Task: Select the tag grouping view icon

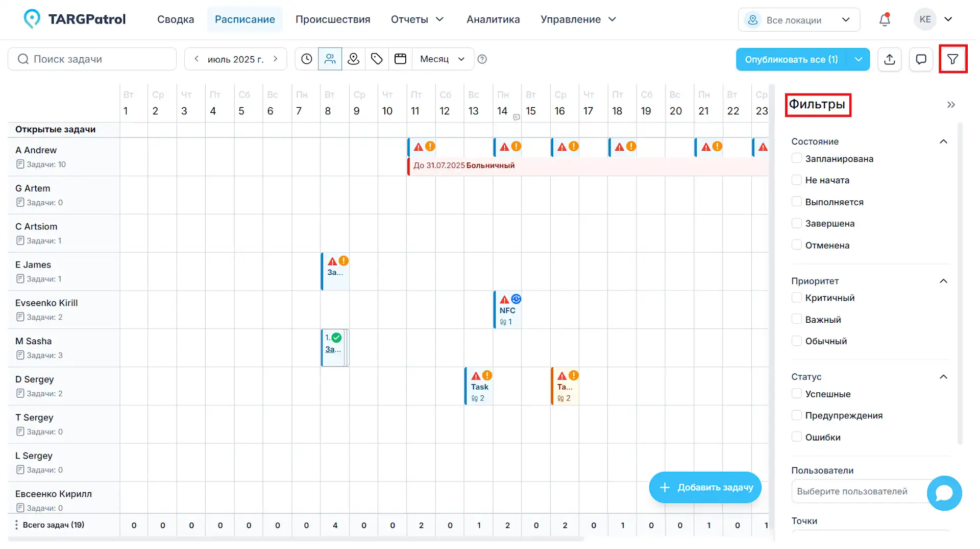Action: 377,59
